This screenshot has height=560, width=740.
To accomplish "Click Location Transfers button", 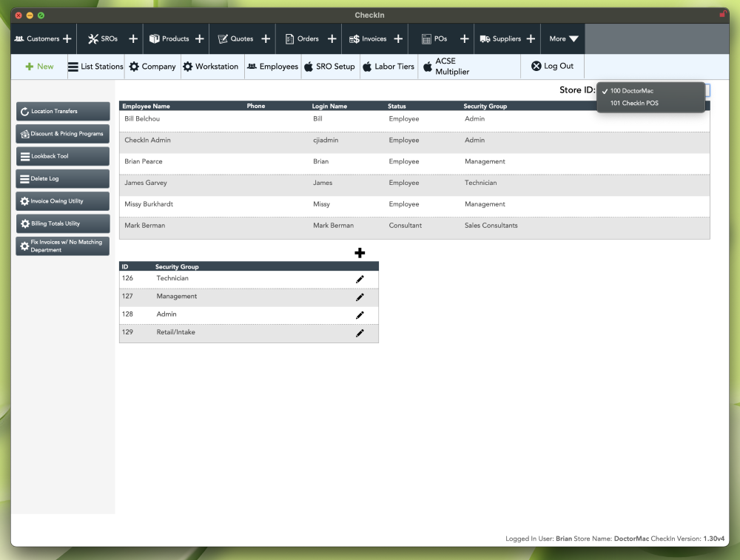I will 63,112.
